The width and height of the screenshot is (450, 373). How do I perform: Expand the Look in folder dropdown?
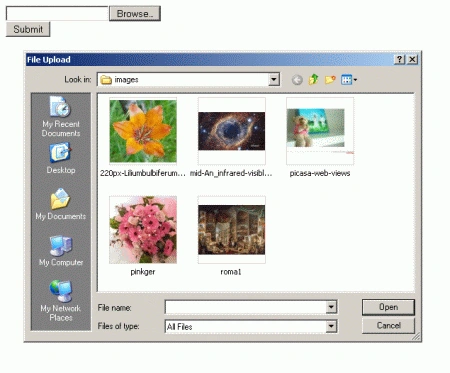pos(274,79)
